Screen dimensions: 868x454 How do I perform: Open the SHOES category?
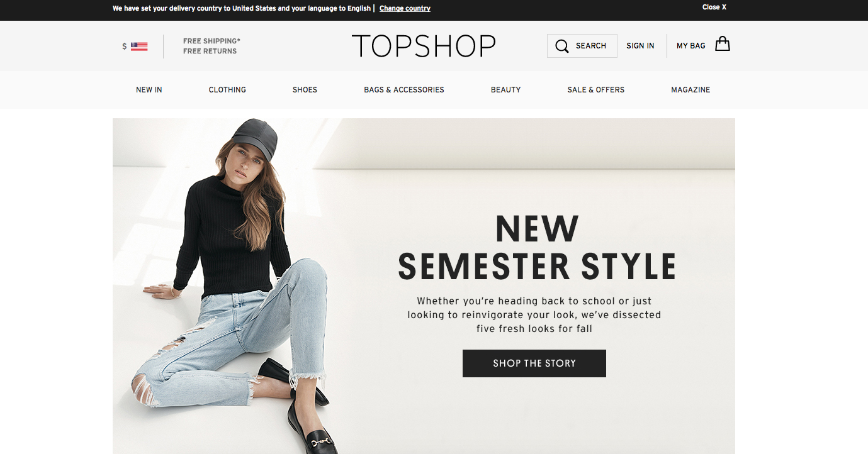pyautogui.click(x=305, y=90)
